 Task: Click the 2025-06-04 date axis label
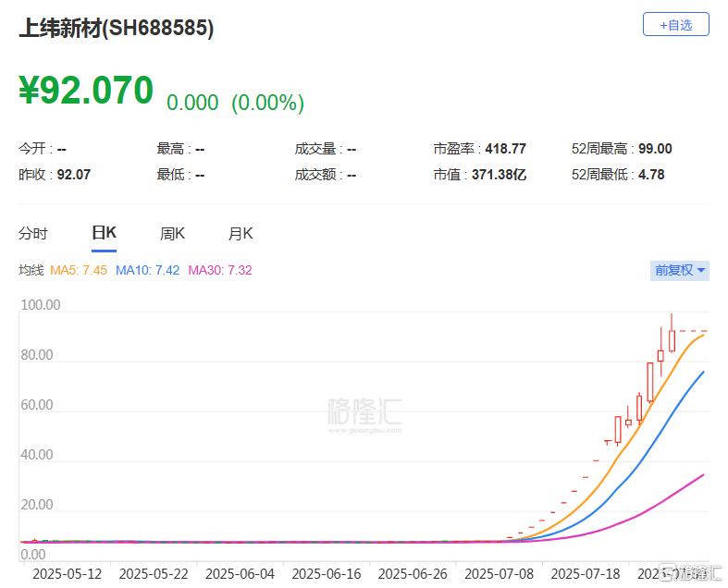point(240,574)
